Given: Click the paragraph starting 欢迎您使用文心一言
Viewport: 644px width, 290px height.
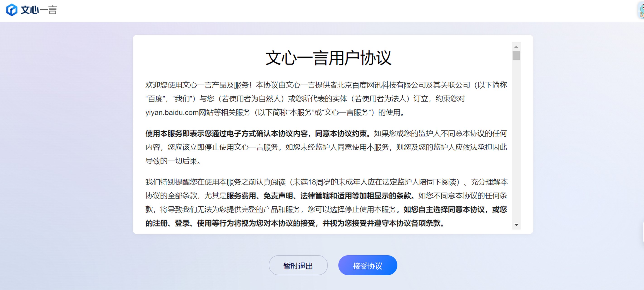Looking at the screenshot, I should tap(326, 99).
